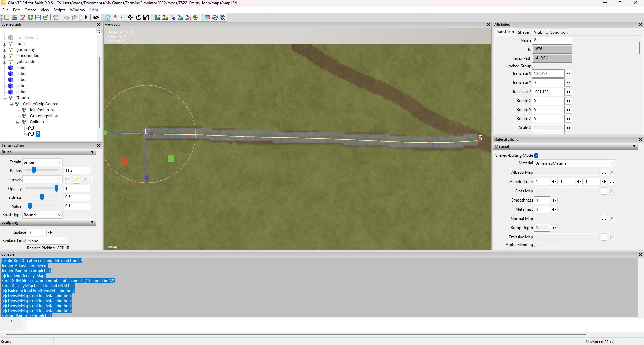Open the Scripts menu
This screenshot has height=345, width=644.
pyautogui.click(x=59, y=10)
